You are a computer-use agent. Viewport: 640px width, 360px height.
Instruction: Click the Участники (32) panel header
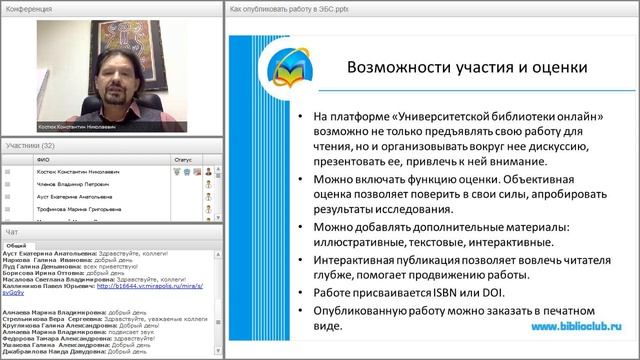click(x=112, y=146)
